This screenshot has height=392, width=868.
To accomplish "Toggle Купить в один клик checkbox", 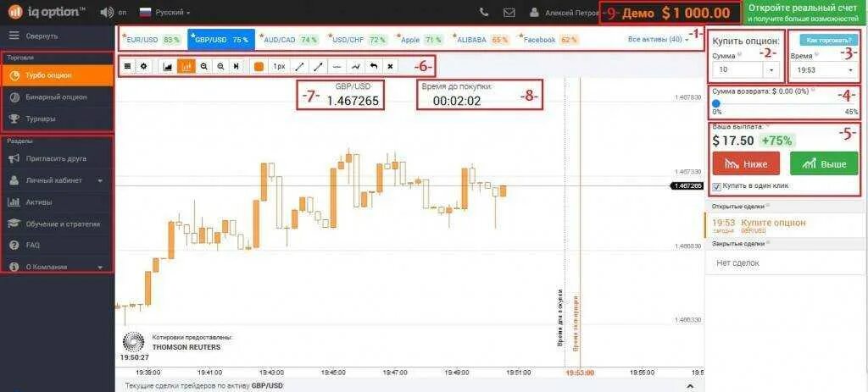I will point(717,186).
